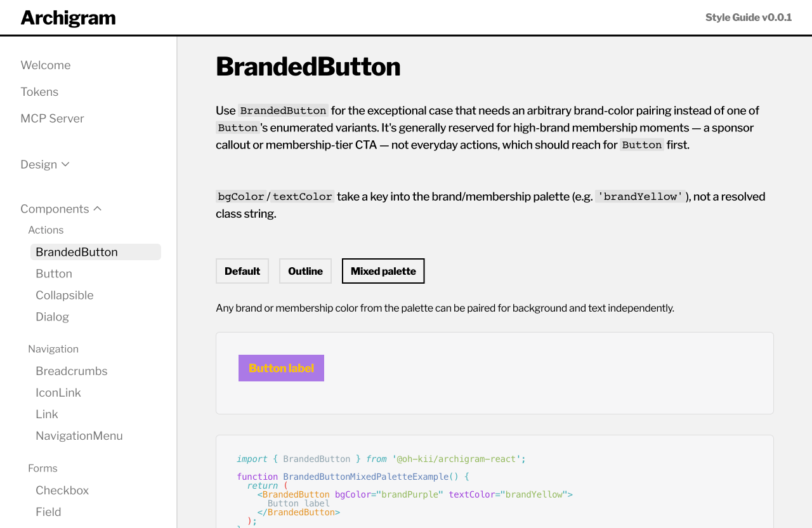
Task: Select BrandedButton in the sidebar
Action: pyautogui.click(x=96, y=252)
